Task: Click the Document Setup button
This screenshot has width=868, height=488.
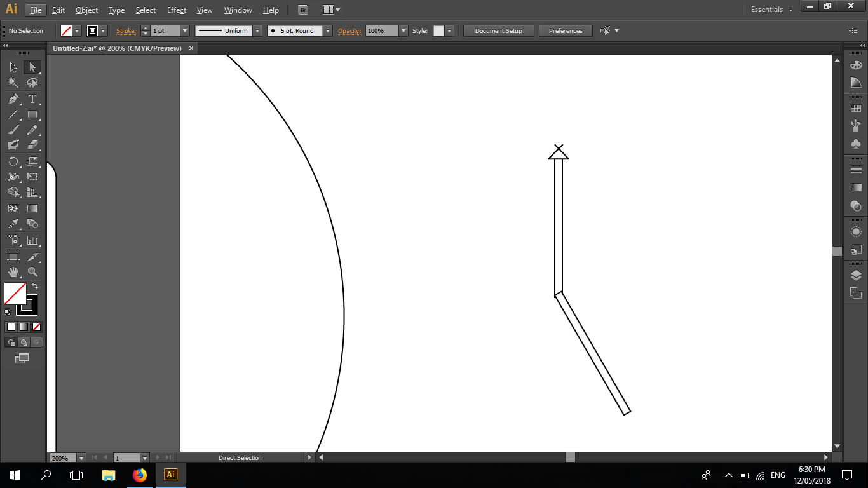Action: 498,30
